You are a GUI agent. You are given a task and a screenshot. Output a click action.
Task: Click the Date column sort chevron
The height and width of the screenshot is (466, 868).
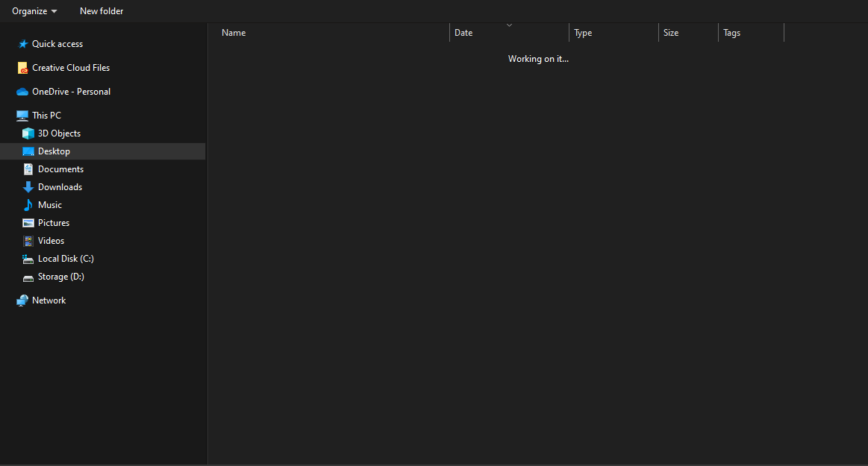point(510,25)
